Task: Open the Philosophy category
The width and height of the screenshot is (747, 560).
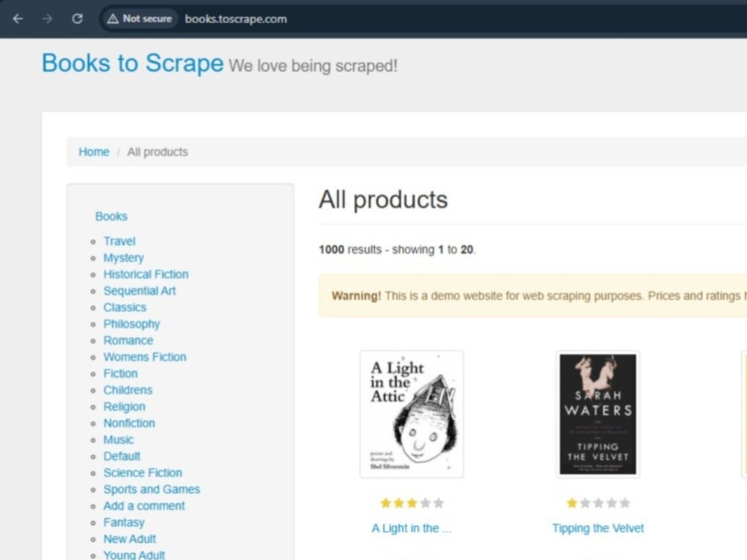Action: click(131, 324)
